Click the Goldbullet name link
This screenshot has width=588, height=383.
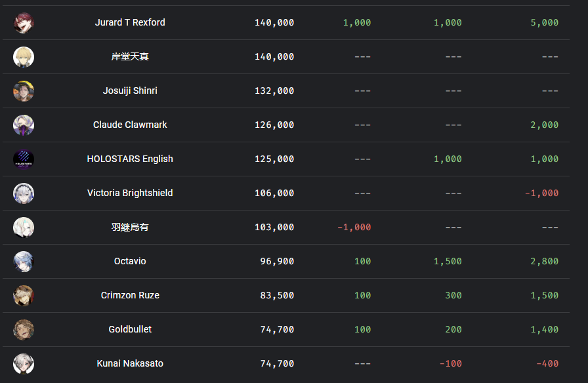[x=130, y=329]
